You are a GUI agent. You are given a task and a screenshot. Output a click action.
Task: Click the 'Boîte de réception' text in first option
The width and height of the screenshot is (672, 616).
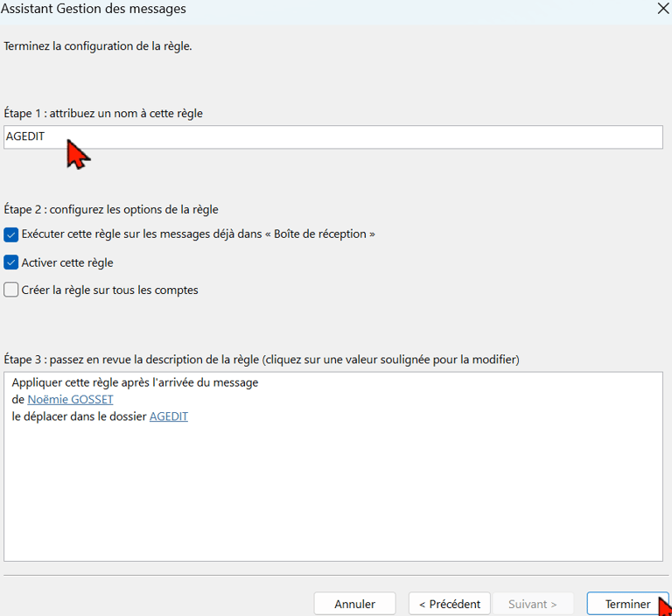pyautogui.click(x=320, y=234)
